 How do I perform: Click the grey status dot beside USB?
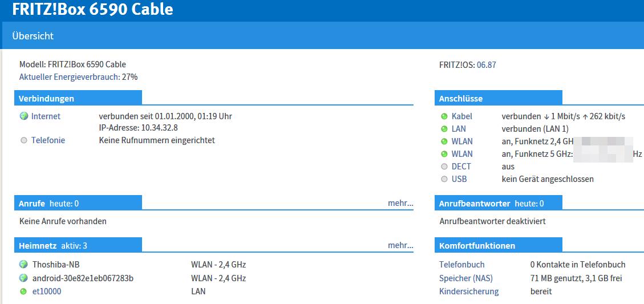tap(444, 179)
